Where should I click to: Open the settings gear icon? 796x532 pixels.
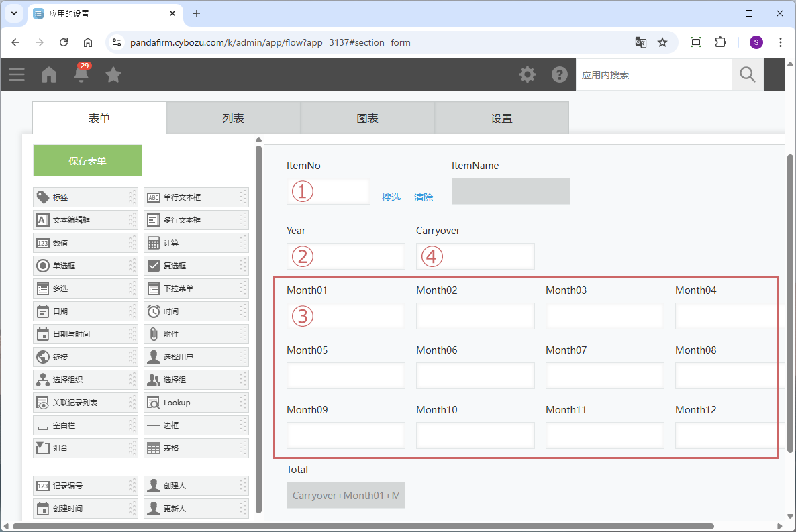pyautogui.click(x=528, y=74)
